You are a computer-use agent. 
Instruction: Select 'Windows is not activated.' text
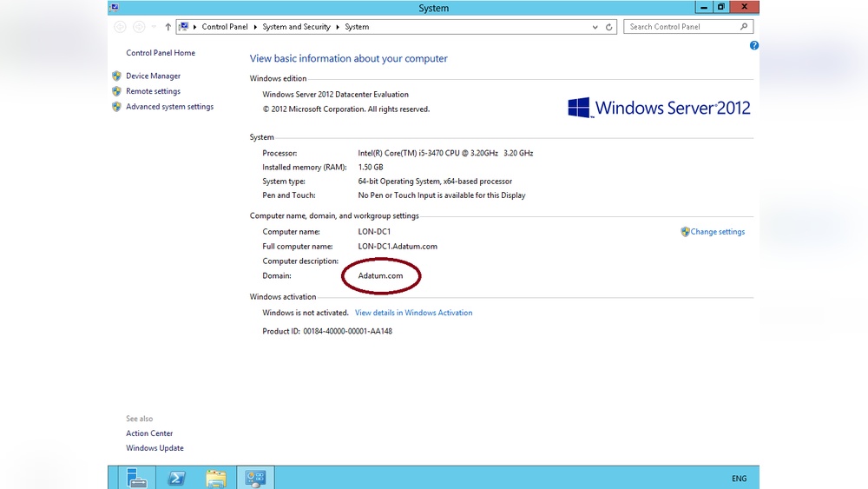coord(305,313)
